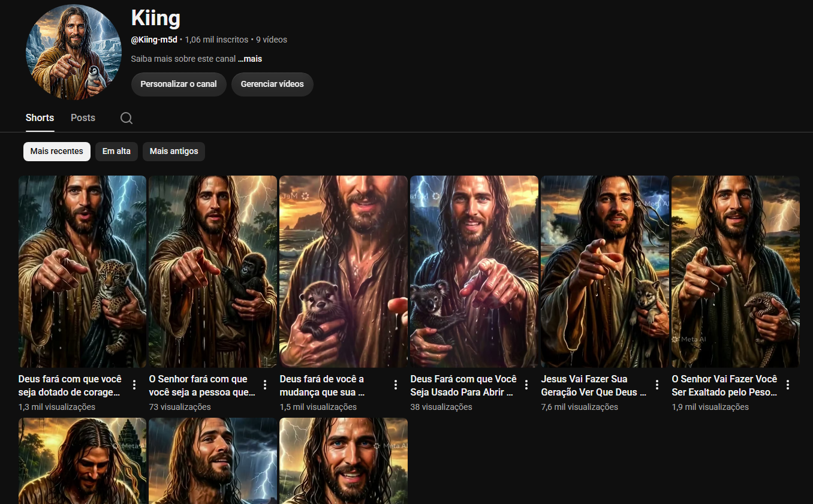Click the "1,5 mil visualizações" view count
The height and width of the screenshot is (504, 813).
[318, 407]
